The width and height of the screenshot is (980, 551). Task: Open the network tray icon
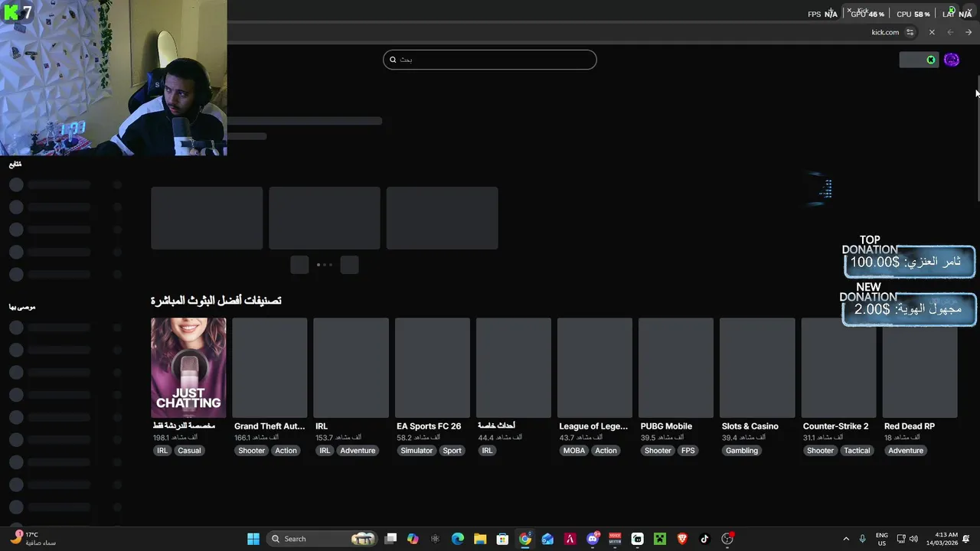901,539
